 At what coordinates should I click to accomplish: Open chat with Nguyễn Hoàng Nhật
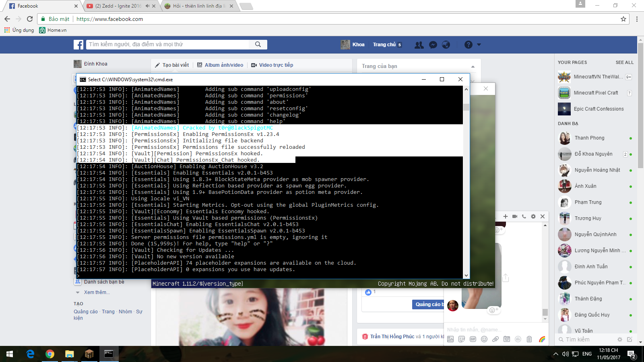595,170
